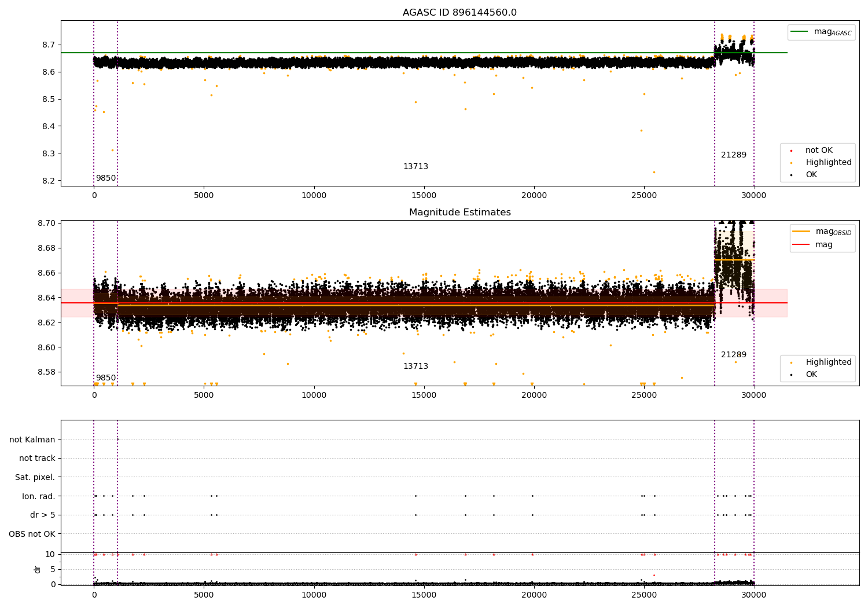Click the 'Sat. pixel.' axis label
This screenshot has width=868, height=608.
35,477
